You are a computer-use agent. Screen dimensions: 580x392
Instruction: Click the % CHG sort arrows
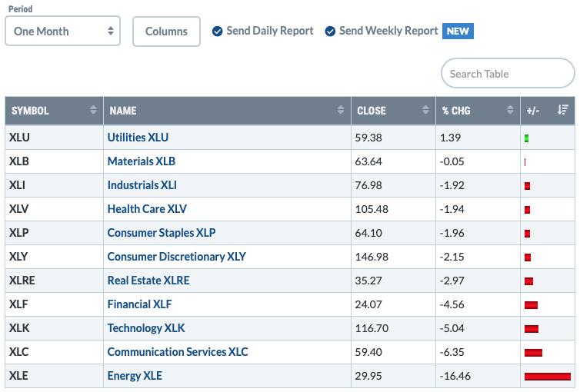click(x=510, y=111)
